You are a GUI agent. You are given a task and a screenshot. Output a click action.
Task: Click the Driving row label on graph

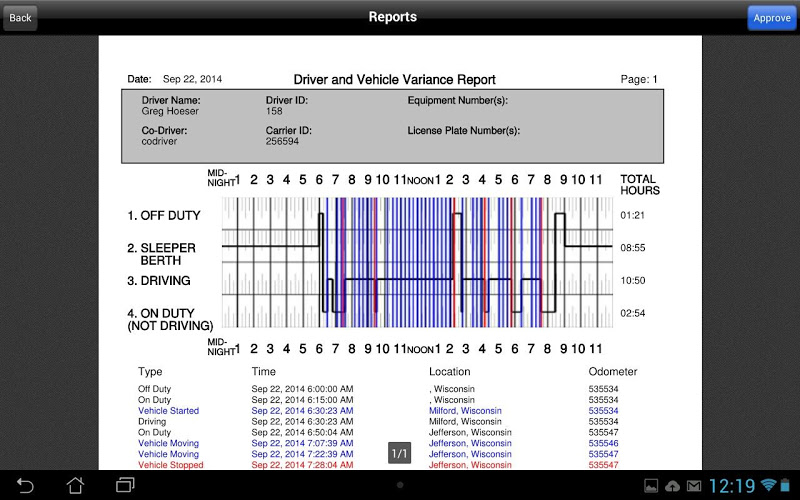click(159, 281)
